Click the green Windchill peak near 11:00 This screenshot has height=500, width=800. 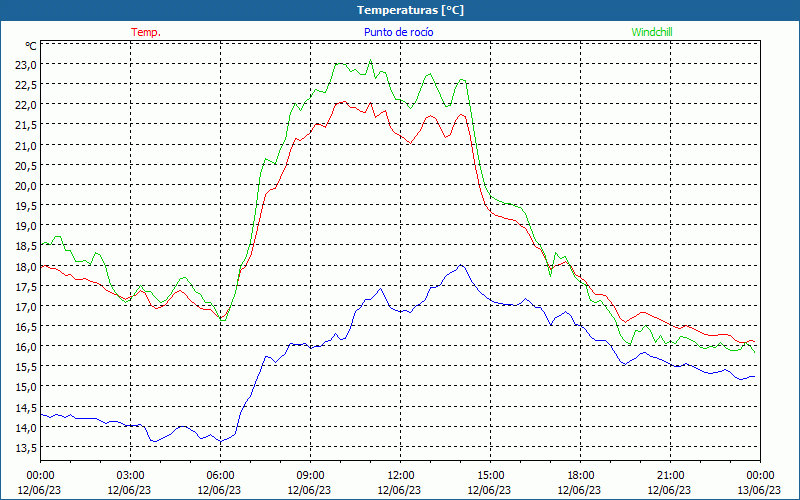pyautogui.click(x=370, y=60)
